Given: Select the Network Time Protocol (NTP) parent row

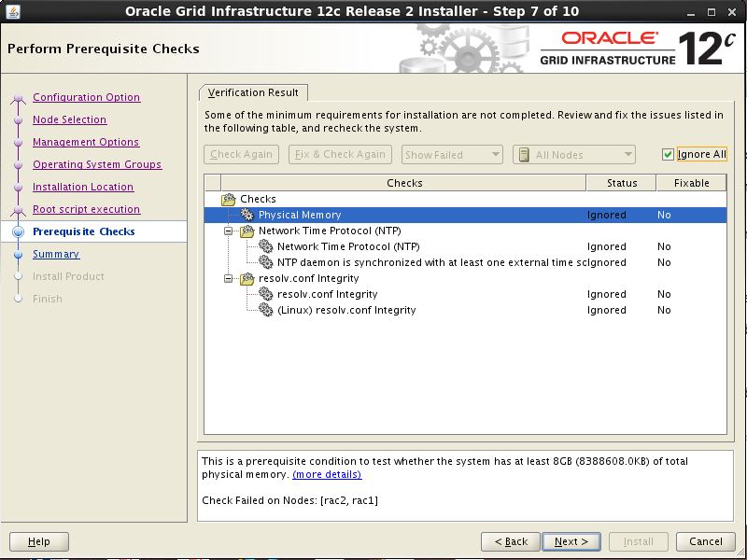Looking at the screenshot, I should tap(330, 231).
